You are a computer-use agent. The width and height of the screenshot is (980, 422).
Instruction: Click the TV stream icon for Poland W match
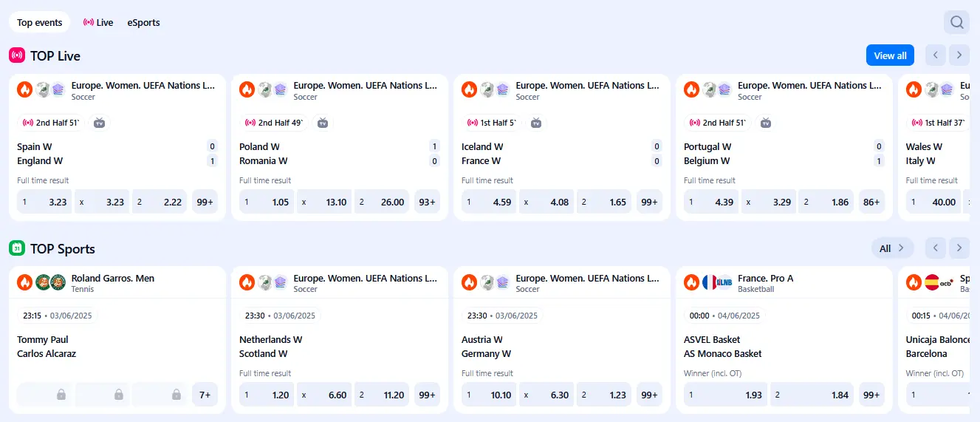click(x=322, y=123)
